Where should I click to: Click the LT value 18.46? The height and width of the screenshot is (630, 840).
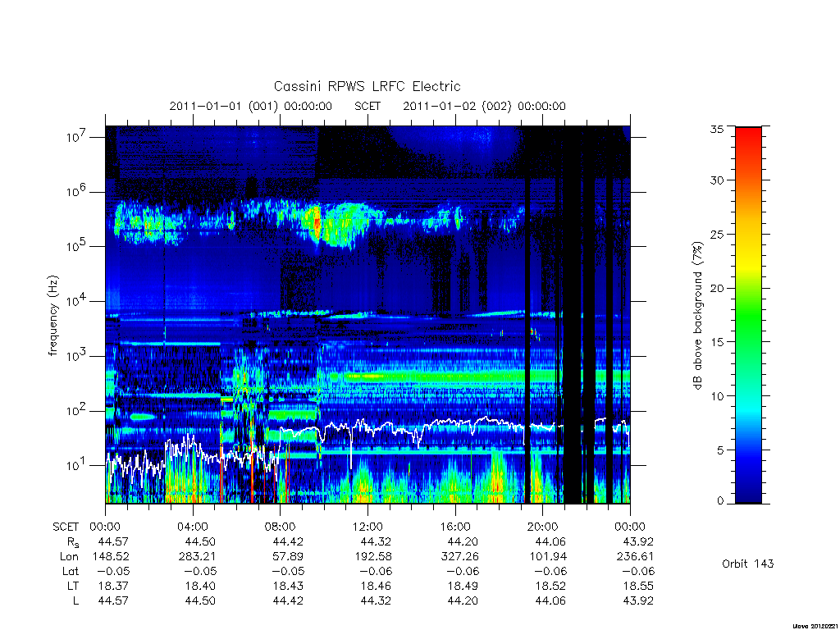coord(376,586)
